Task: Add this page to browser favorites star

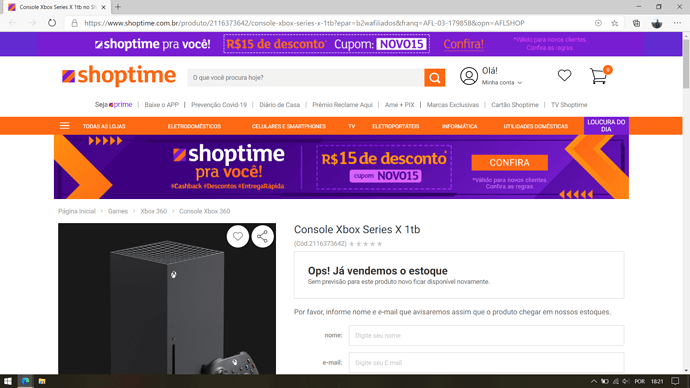Action: point(615,23)
